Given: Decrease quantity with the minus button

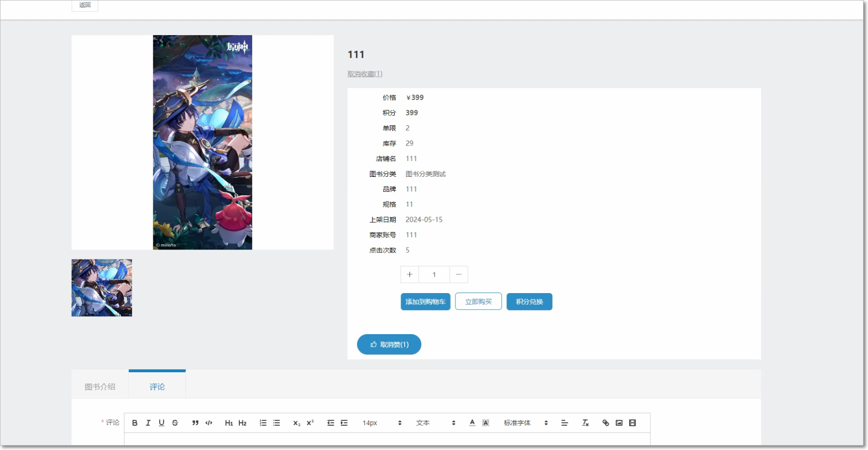Looking at the screenshot, I should click(x=458, y=274).
